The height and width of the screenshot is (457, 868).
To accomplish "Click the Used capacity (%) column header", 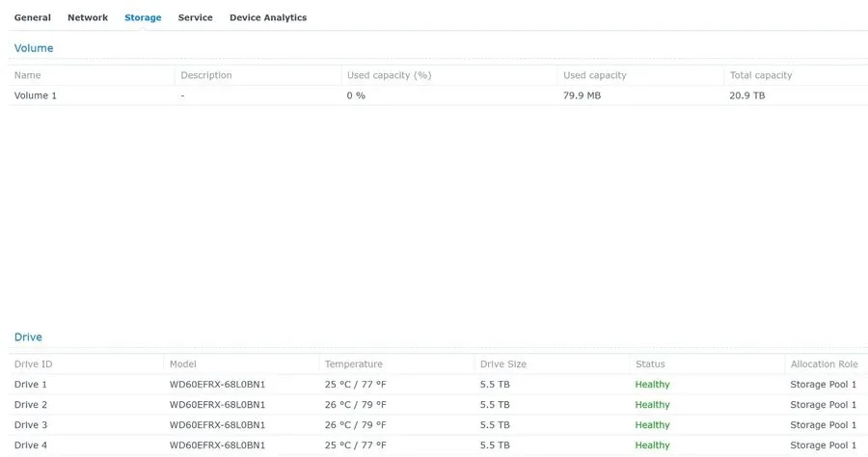I will pos(390,75).
